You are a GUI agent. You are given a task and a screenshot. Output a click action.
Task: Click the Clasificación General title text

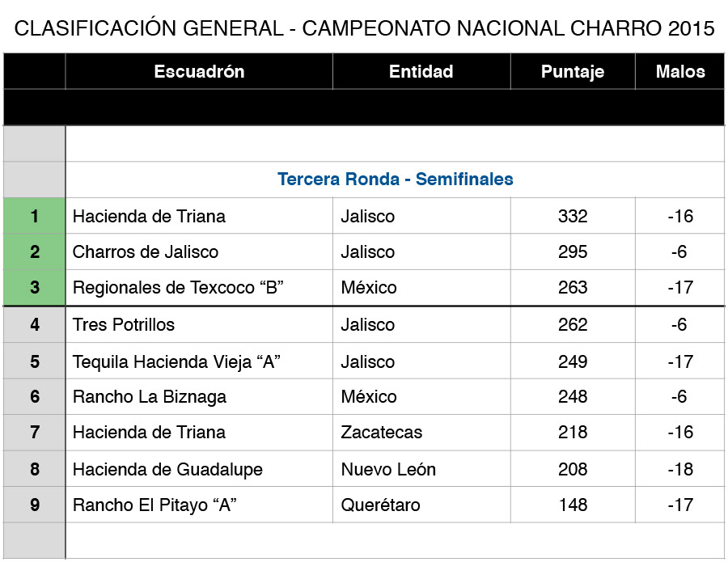[x=364, y=28]
